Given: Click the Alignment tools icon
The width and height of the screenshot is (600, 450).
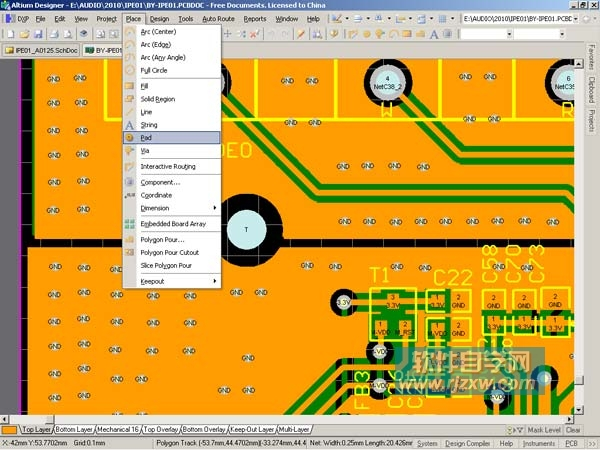Looking at the screenshot, I should (358, 18).
